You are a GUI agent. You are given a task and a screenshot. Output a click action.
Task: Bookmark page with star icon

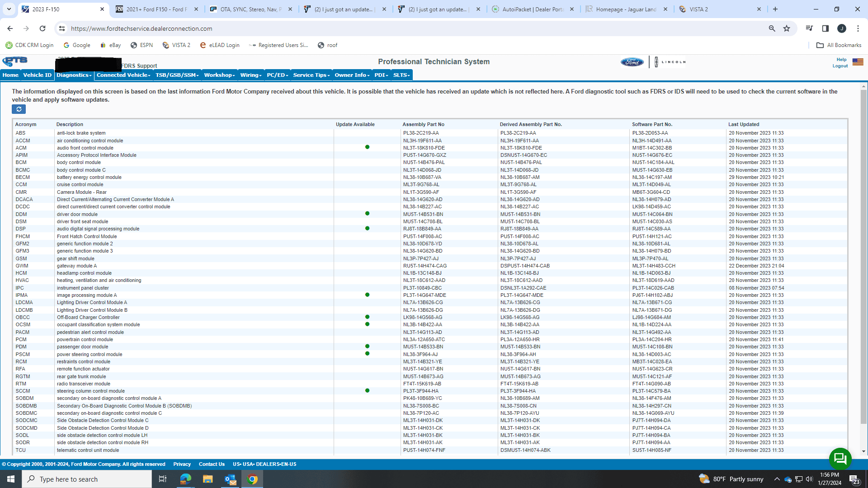(x=787, y=28)
